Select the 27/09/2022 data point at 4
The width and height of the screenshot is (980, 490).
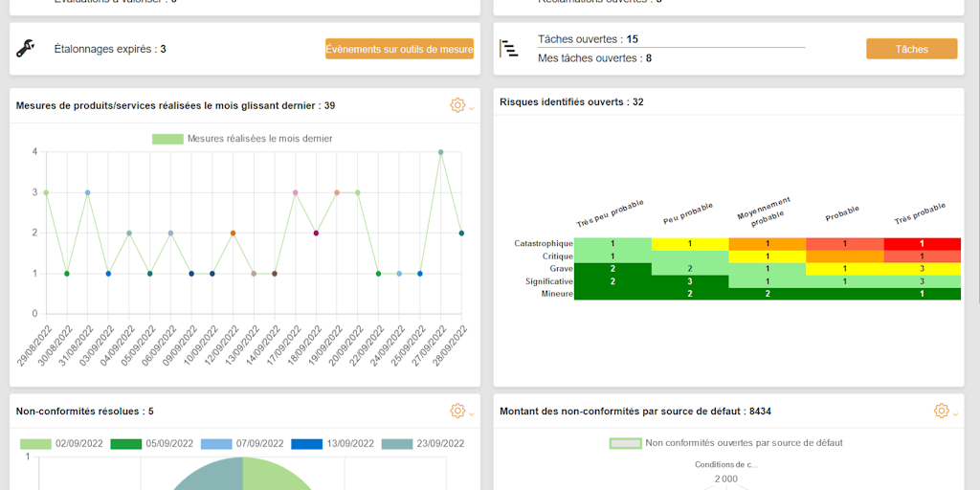tap(440, 152)
